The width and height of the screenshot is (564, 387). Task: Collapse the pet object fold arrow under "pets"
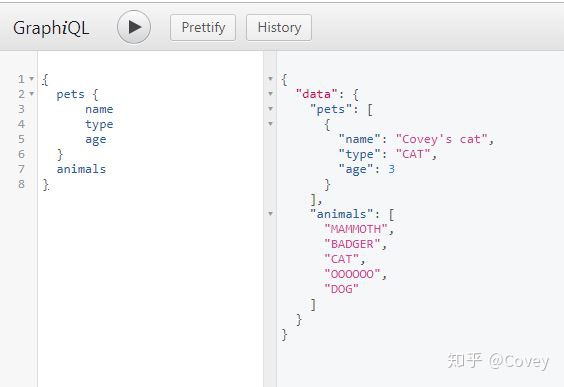pyautogui.click(x=270, y=124)
